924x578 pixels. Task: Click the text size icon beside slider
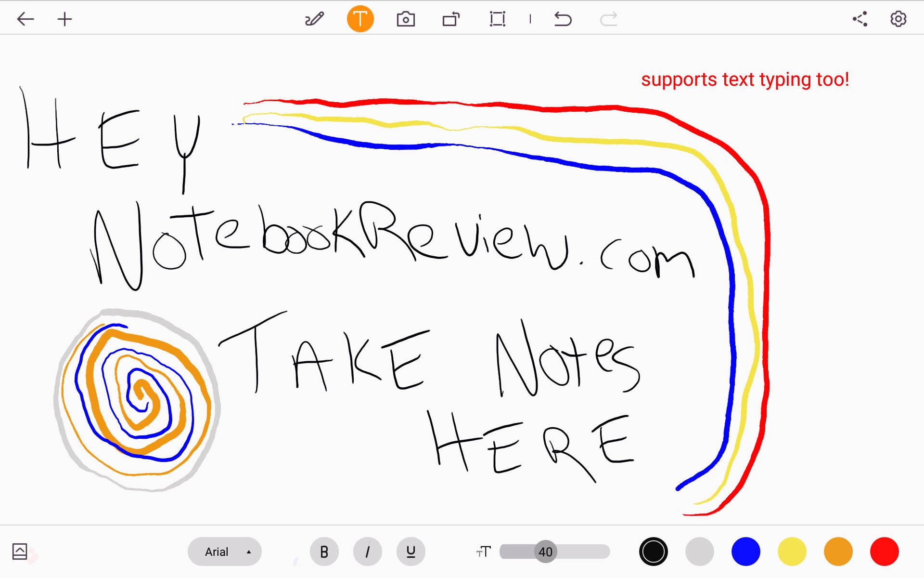click(484, 552)
